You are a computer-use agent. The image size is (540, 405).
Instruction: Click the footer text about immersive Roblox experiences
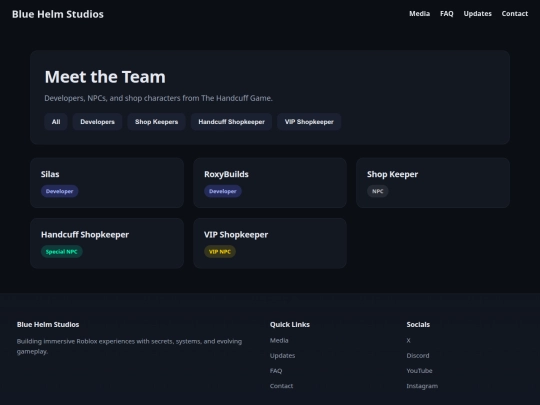coord(129,346)
